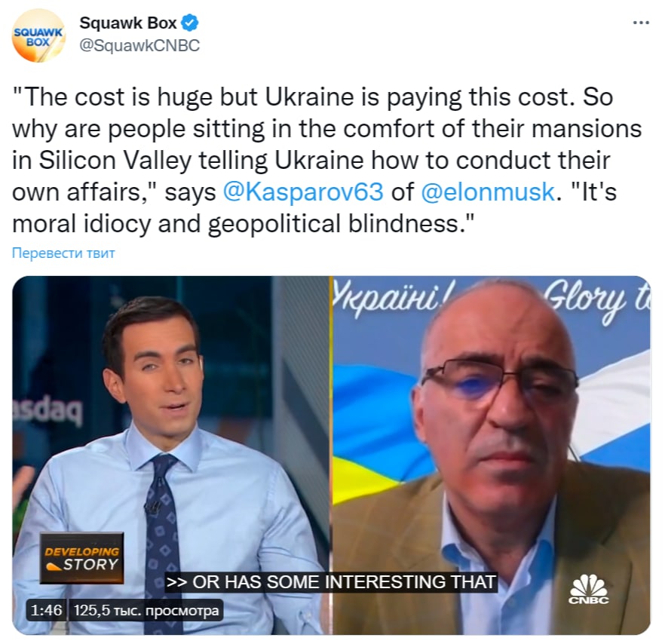Viewport: 665px width, 644px height.
Task: Click the guest's side of the video
Action: [492, 455]
